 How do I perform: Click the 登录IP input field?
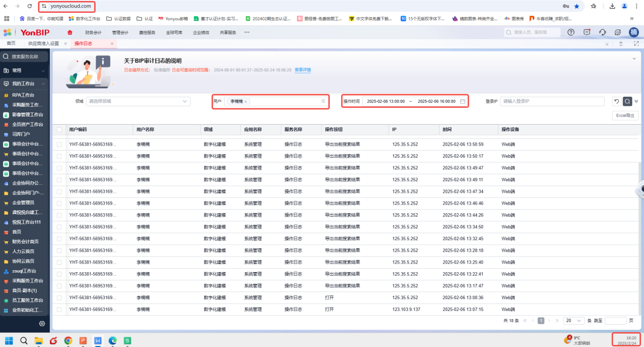click(552, 101)
